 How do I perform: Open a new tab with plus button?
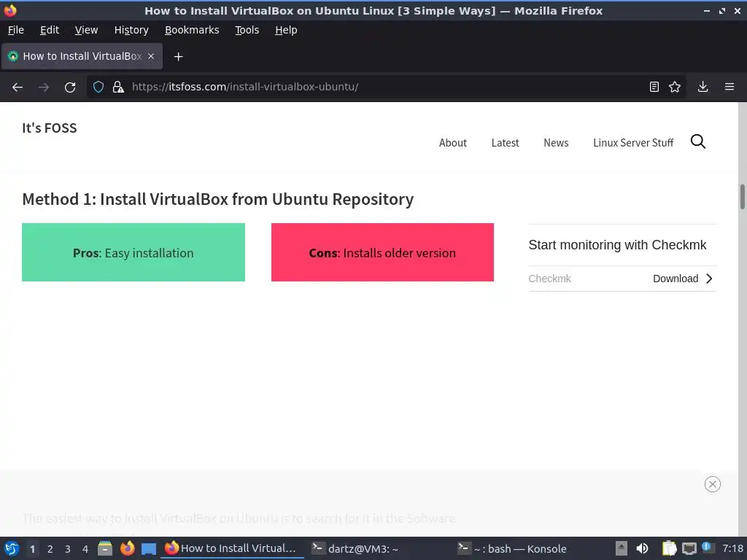(178, 57)
